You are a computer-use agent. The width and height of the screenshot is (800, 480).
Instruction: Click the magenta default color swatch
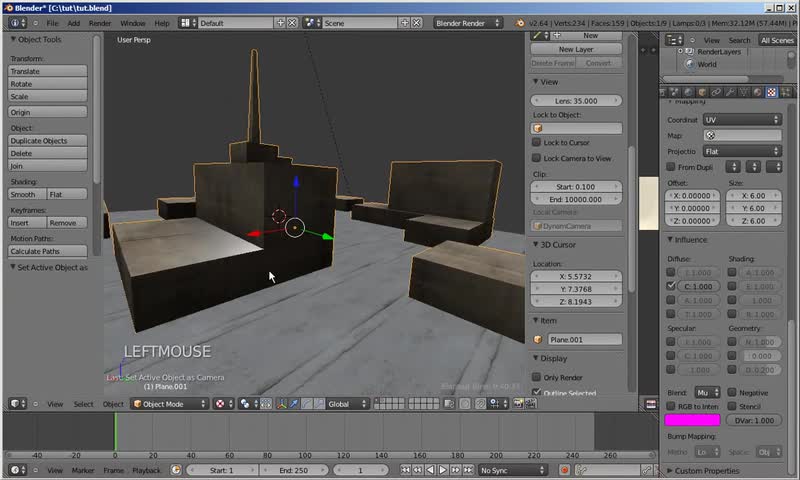pos(692,420)
